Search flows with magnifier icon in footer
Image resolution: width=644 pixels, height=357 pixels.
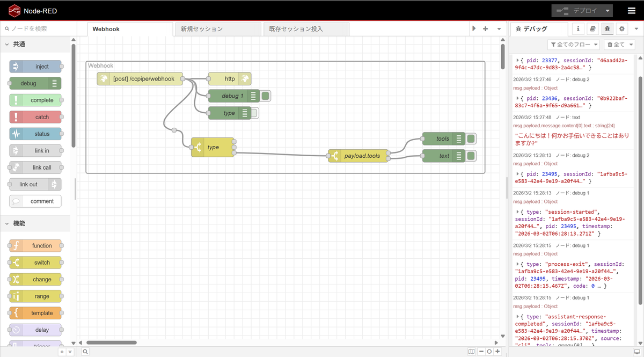click(85, 352)
